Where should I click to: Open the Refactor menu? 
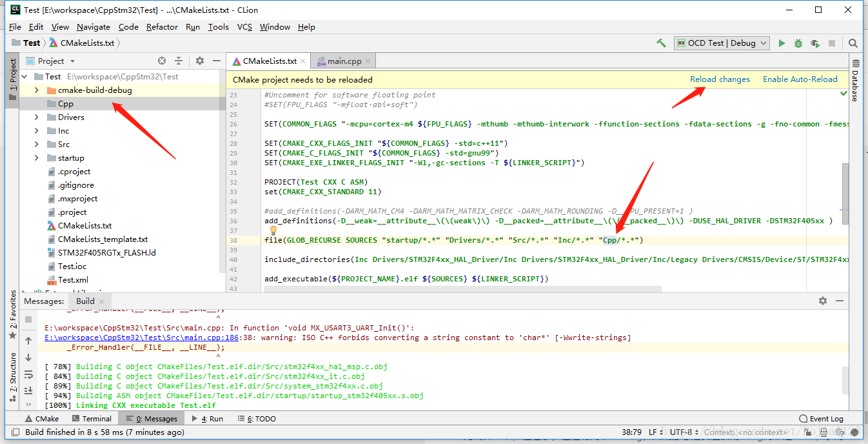(x=162, y=26)
